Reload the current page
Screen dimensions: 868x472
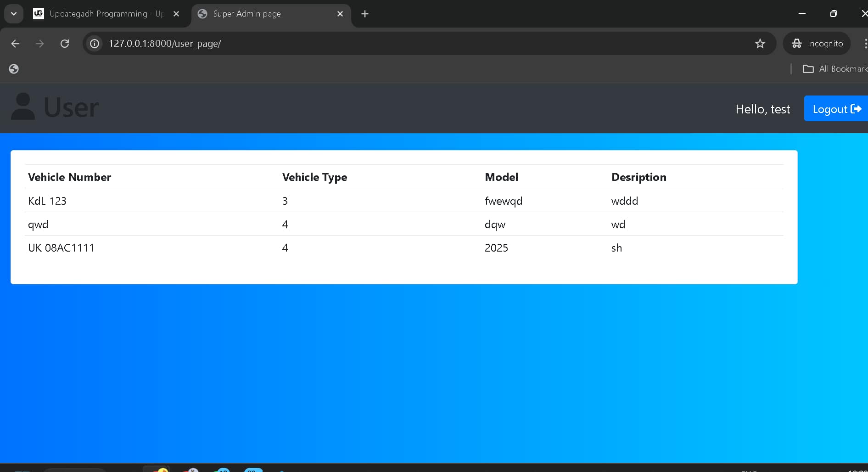point(65,44)
